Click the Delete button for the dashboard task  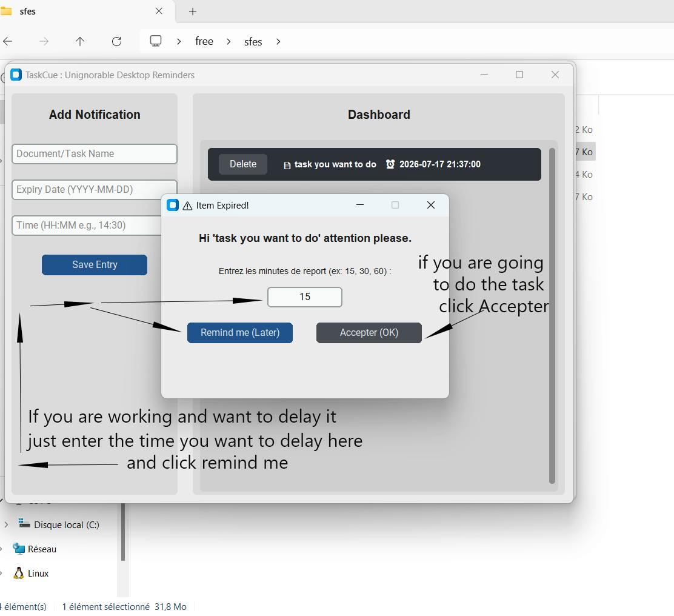(x=243, y=164)
